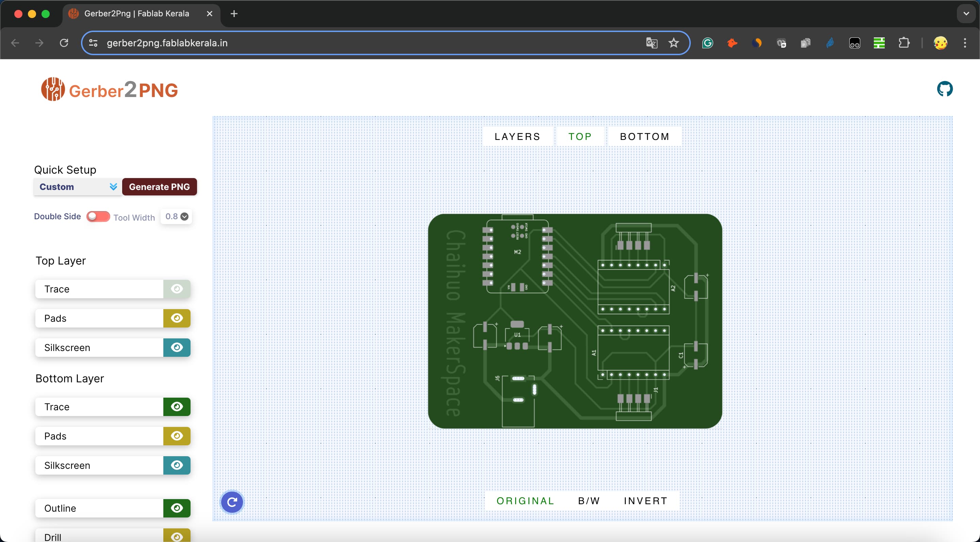Click the overlapping pages extension icon
Image resolution: width=980 pixels, height=542 pixels.
(806, 43)
